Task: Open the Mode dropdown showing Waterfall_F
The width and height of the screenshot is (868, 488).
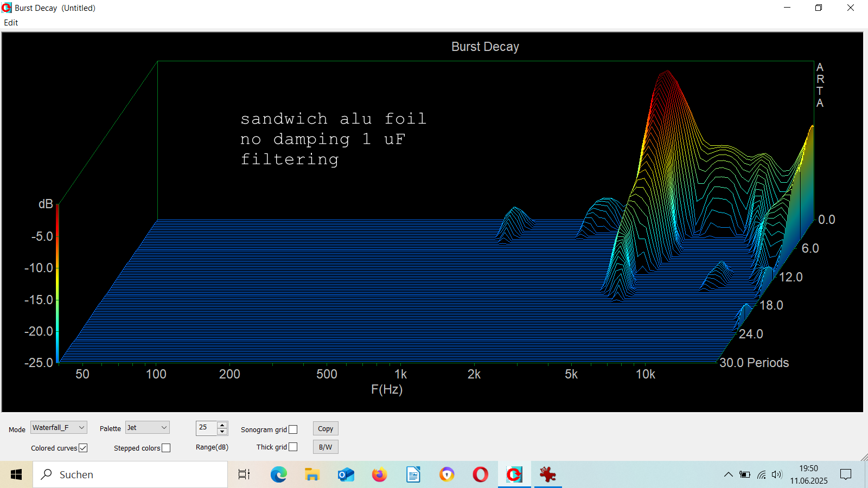Action: (x=59, y=428)
